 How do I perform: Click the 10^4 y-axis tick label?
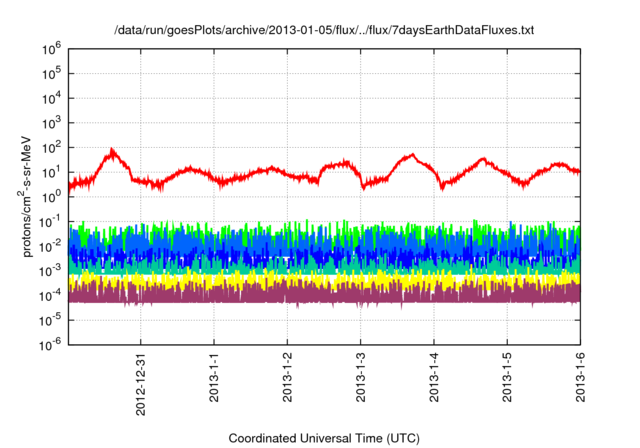[51, 98]
